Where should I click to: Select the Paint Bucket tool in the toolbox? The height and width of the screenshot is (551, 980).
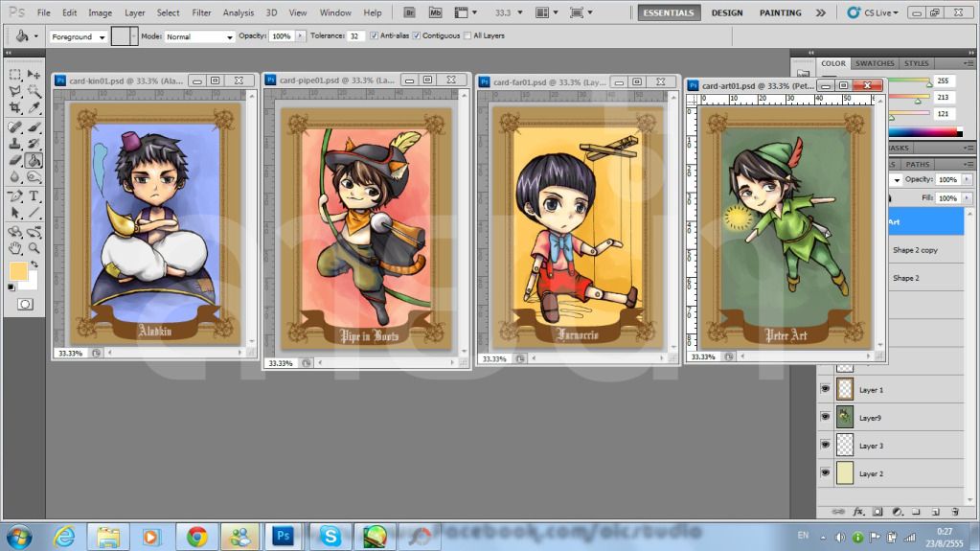(x=34, y=160)
